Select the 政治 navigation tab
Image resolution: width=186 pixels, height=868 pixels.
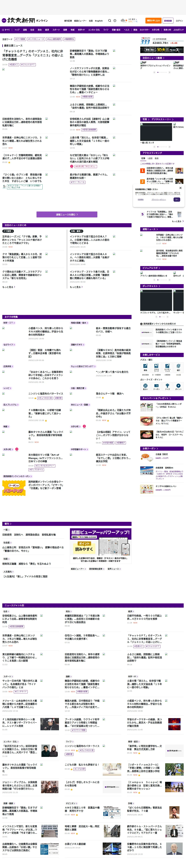click(x=40, y=30)
